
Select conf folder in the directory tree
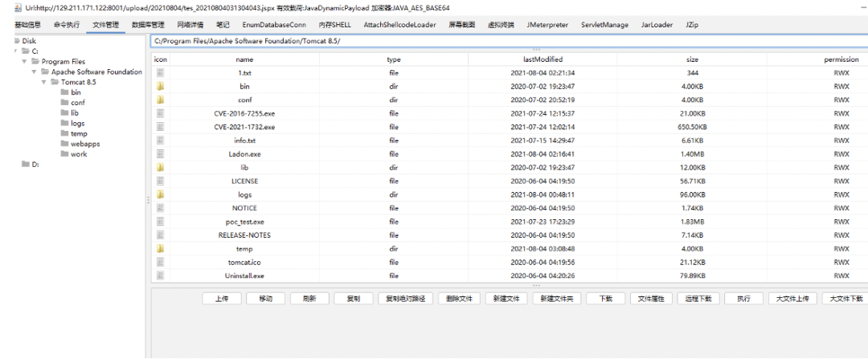click(77, 103)
